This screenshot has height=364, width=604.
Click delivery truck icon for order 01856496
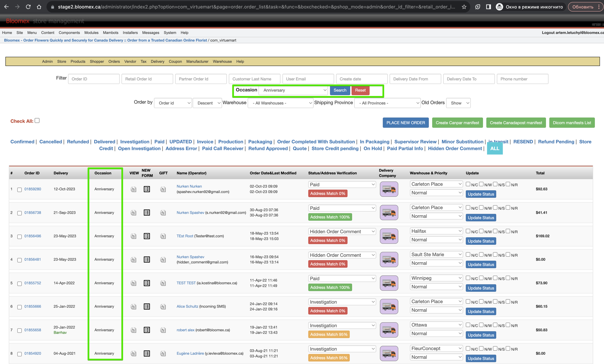tap(389, 236)
